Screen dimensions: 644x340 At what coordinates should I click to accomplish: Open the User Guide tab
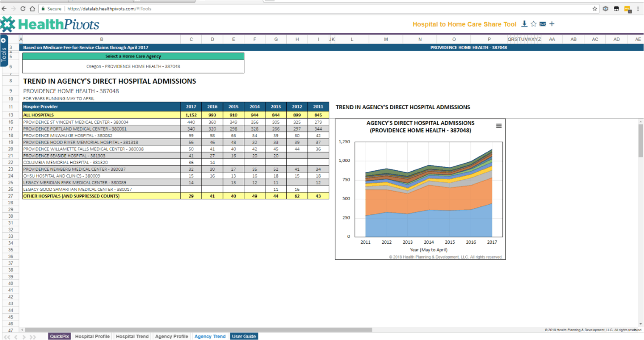244,336
